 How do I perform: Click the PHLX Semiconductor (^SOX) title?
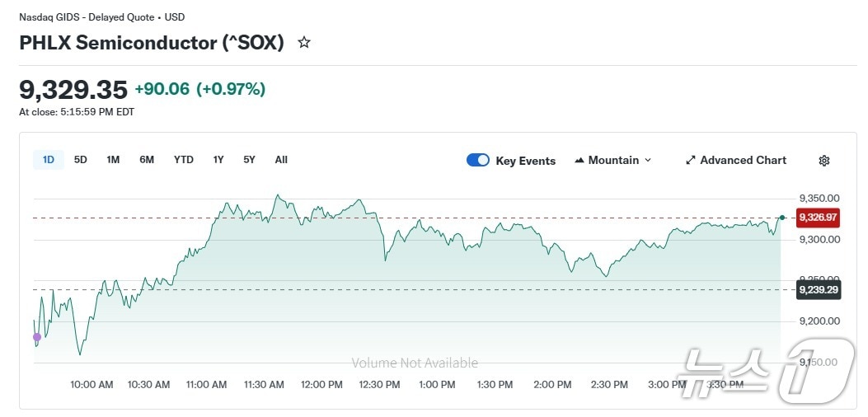[152, 43]
